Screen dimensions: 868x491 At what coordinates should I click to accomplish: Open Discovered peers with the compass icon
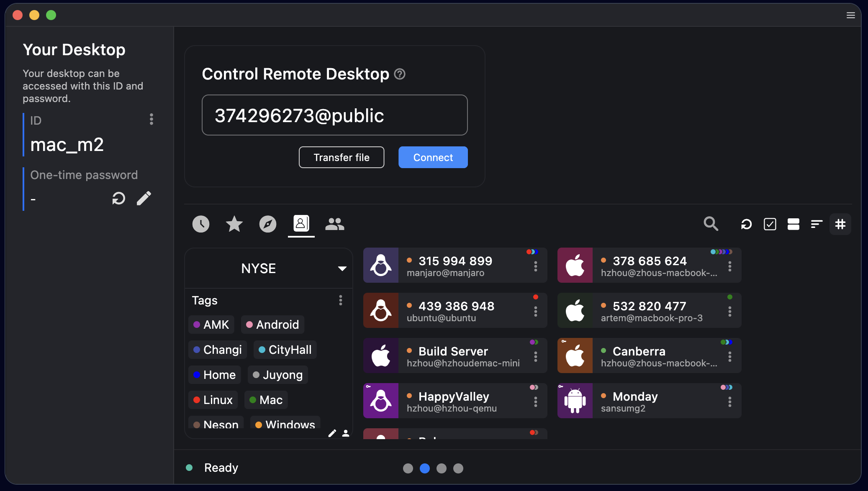(x=267, y=224)
